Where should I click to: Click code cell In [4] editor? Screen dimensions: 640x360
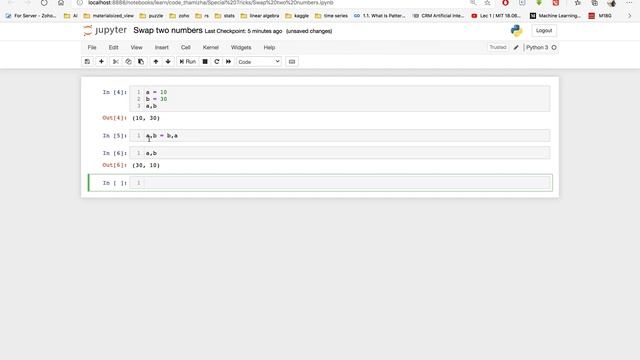coord(340,99)
